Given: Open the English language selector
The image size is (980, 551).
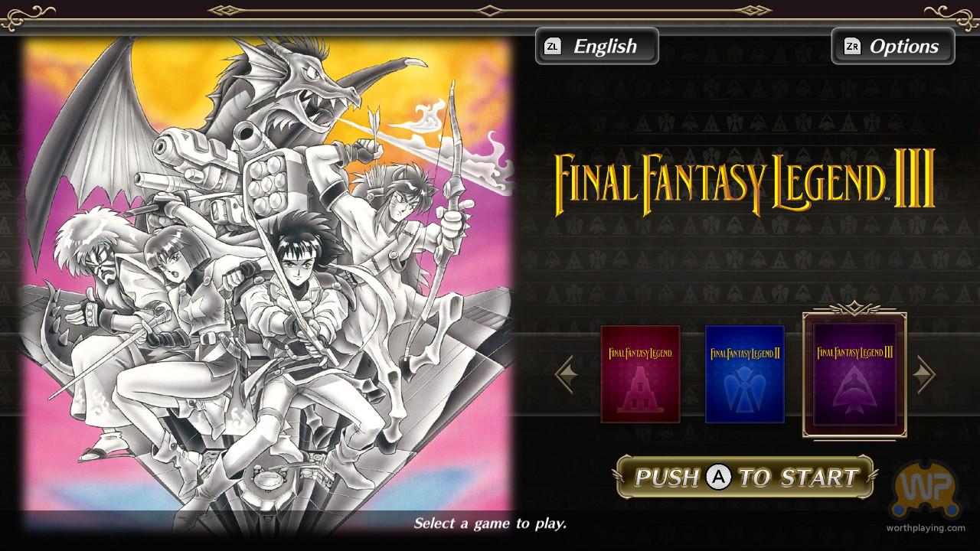Looking at the screenshot, I should [596, 46].
